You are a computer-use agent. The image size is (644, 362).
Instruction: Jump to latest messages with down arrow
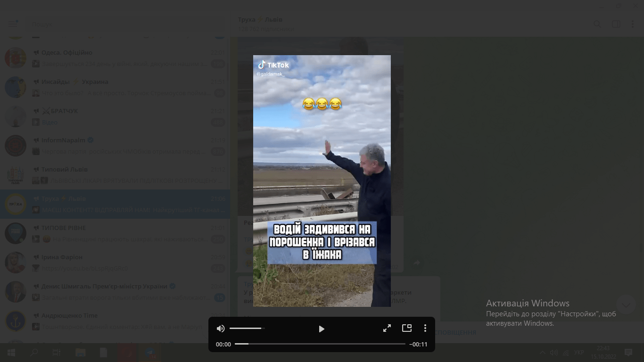[626, 305]
